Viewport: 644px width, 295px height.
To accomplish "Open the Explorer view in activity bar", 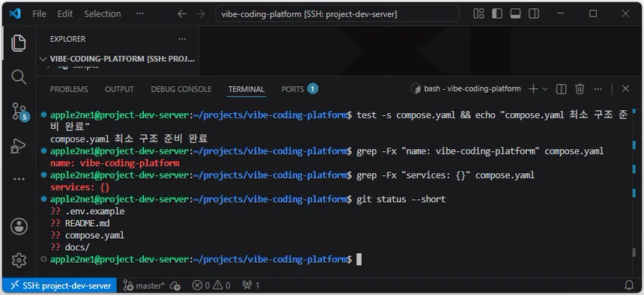I will [19, 43].
